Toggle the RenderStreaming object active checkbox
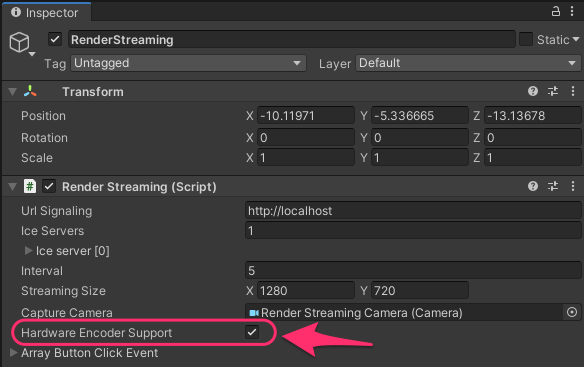 pos(55,39)
